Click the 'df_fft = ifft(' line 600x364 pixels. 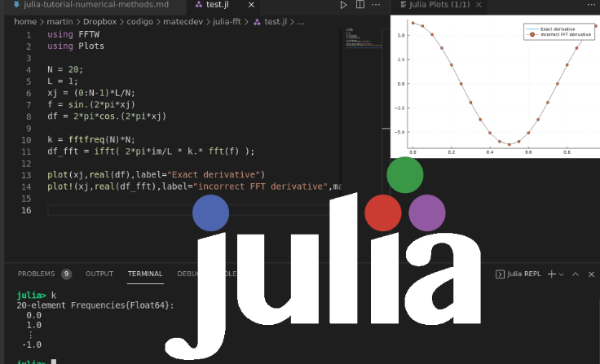(x=151, y=151)
